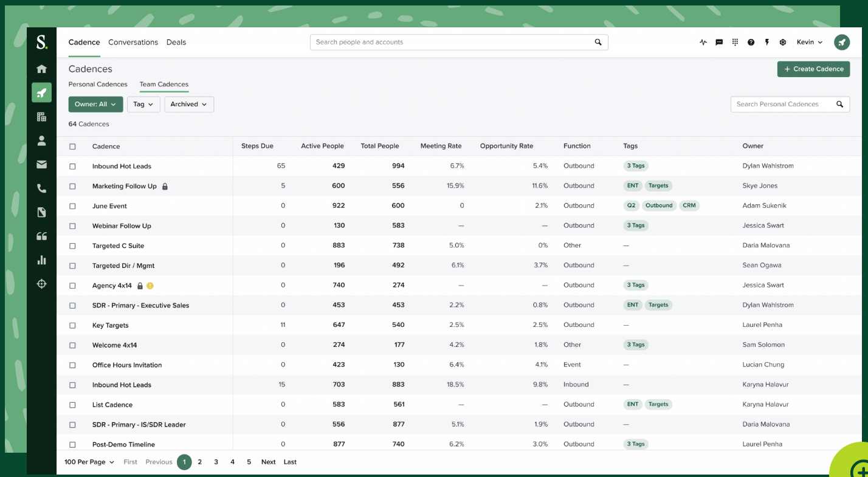Expand the Archived filter dropdown

(188, 104)
